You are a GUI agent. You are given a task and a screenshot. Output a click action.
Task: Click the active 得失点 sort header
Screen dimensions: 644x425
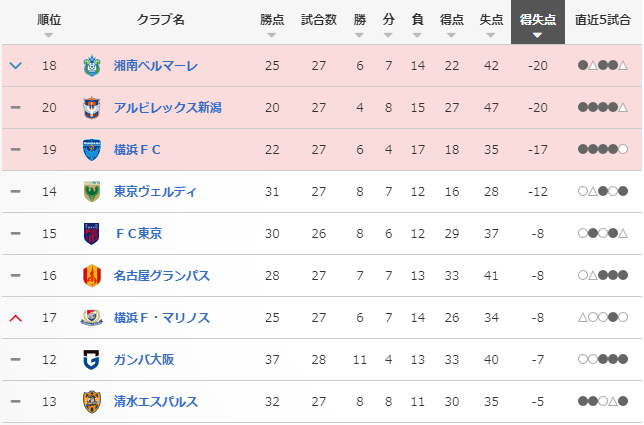(537, 24)
